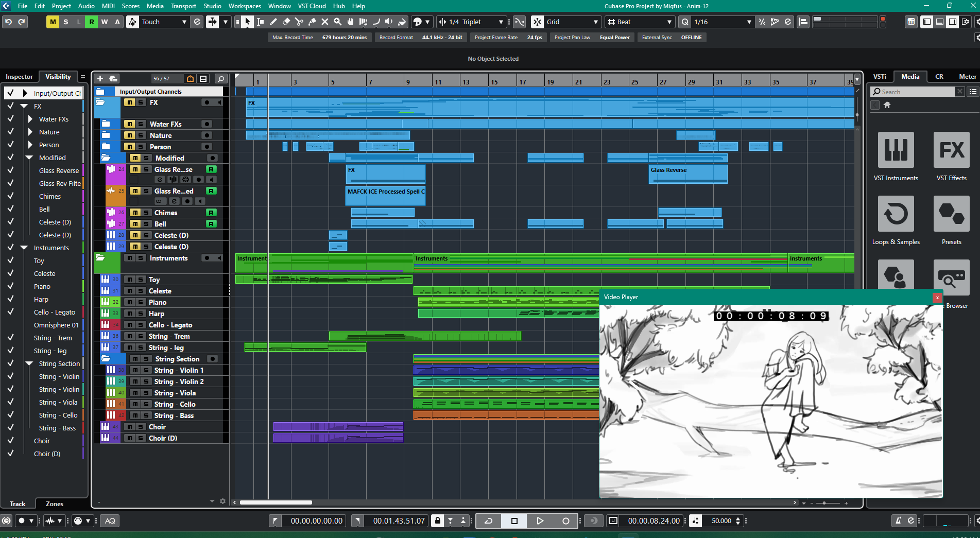Select the Range Selection tool
This screenshot has height=538, width=980.
(261, 22)
